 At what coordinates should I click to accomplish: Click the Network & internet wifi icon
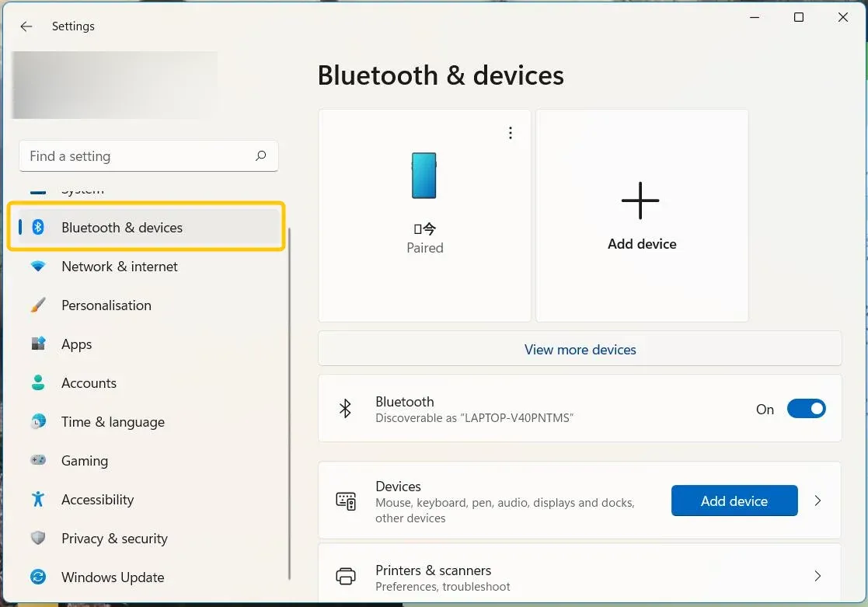click(38, 267)
